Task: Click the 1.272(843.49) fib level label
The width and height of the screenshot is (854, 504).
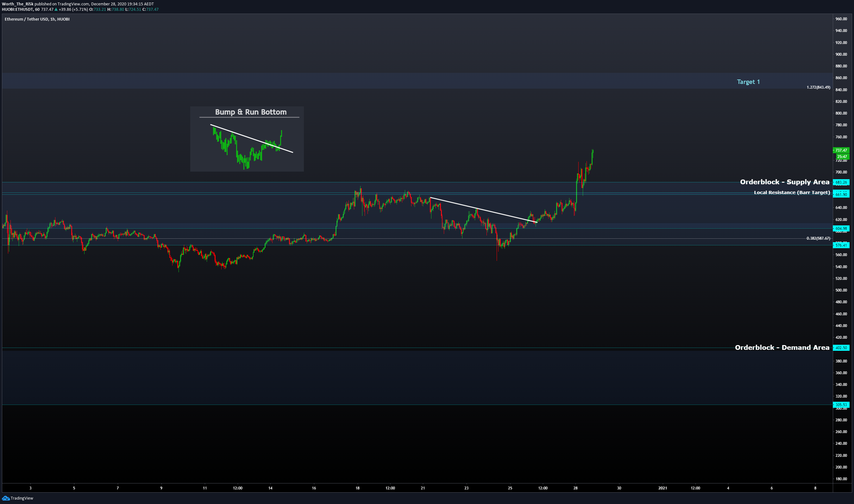Action: pyautogui.click(x=818, y=87)
